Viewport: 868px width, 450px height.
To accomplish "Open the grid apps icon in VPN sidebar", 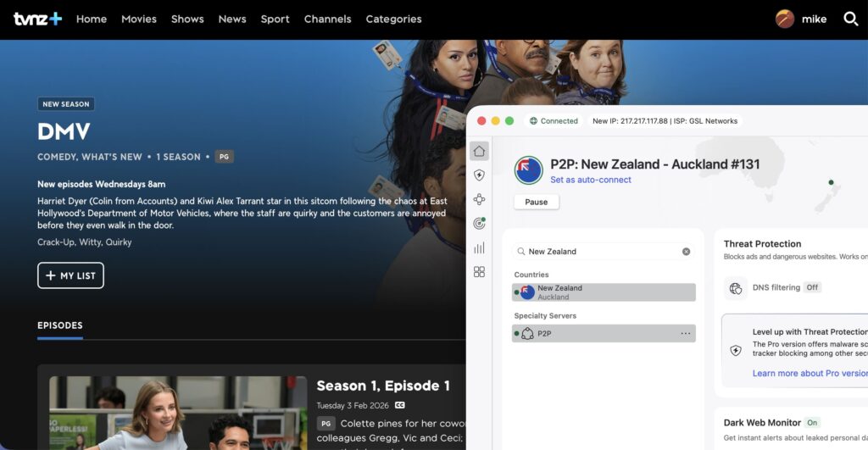I will pyautogui.click(x=480, y=272).
